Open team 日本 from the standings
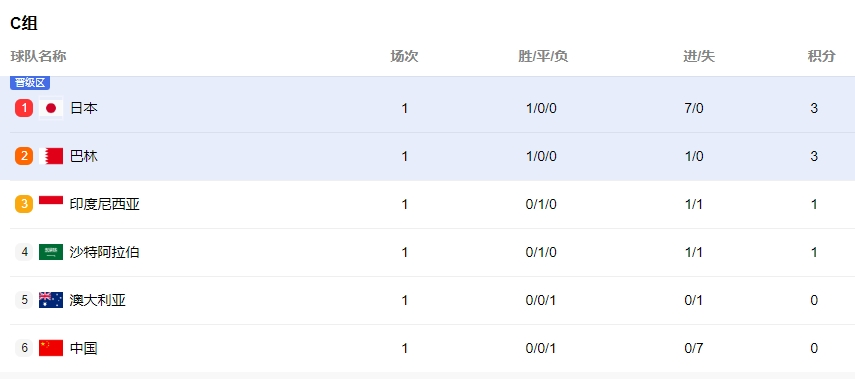The image size is (855, 379). click(x=83, y=108)
